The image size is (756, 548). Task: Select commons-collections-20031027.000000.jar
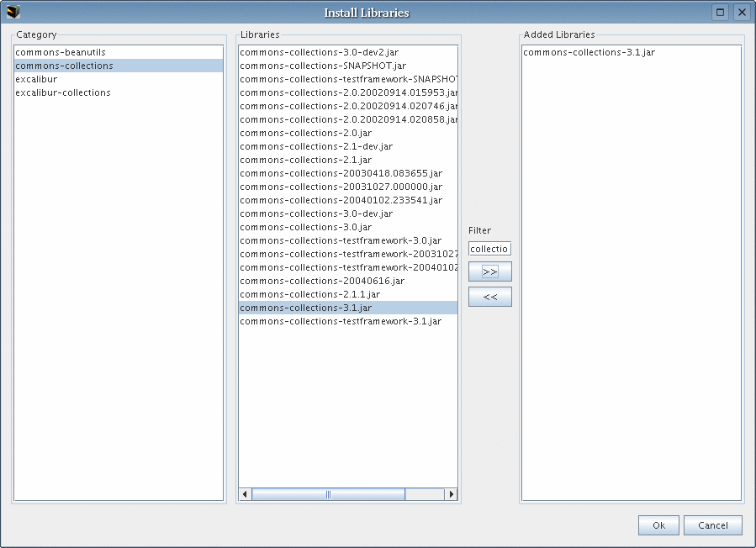tap(347, 187)
